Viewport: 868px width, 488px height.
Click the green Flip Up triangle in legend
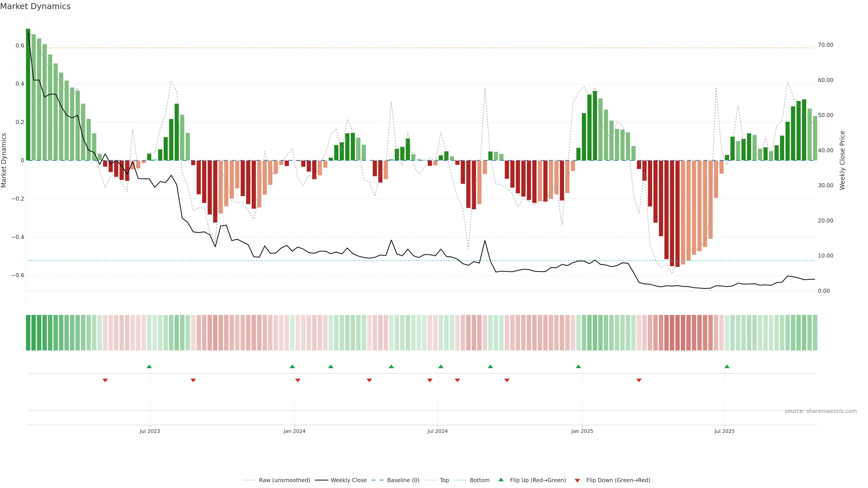tap(501, 480)
